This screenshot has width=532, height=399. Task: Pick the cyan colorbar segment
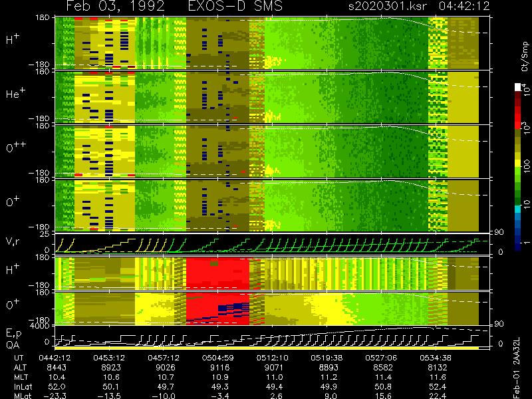coord(518,209)
